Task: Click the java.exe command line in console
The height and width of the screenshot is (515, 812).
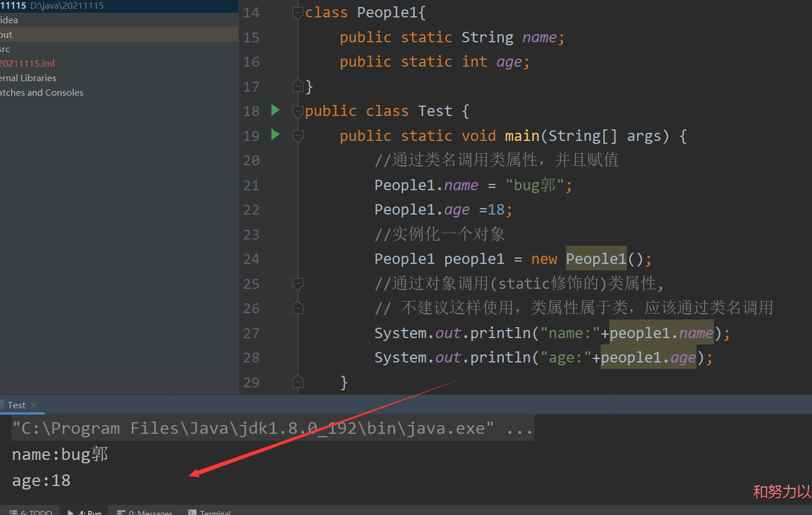Action: click(x=272, y=429)
